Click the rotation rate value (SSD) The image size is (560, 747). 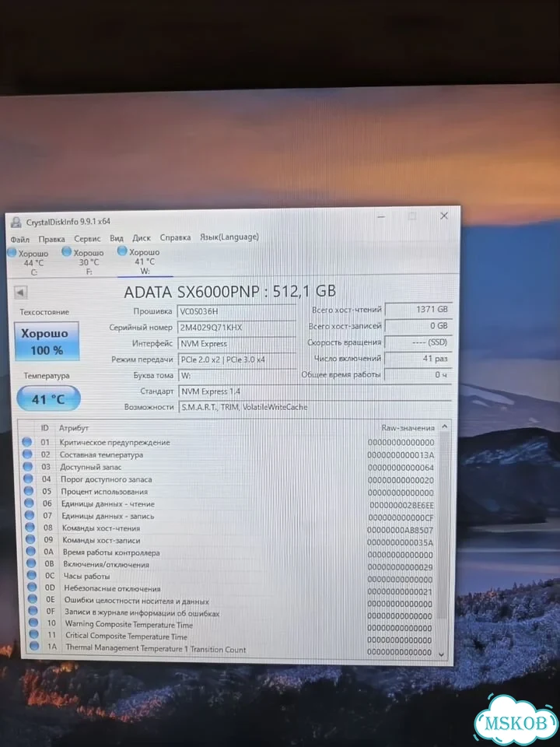[x=418, y=342]
